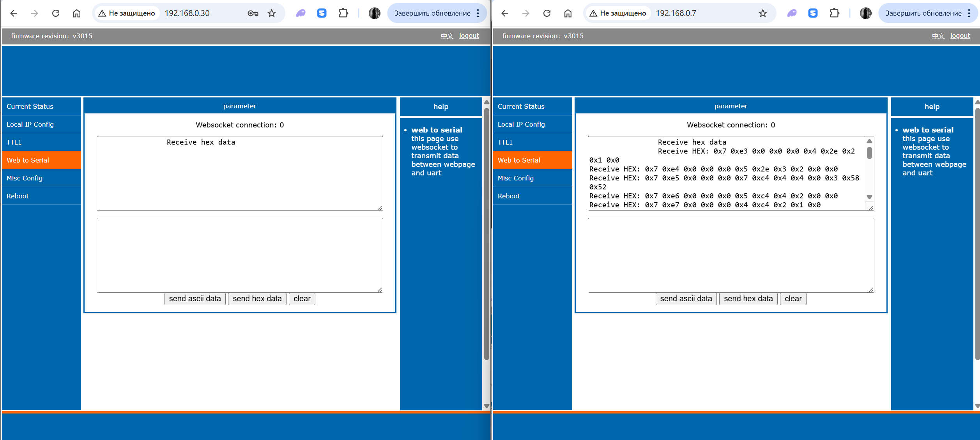Viewport: 980px width, 440px height.
Task: Click home icon in right browser
Action: (x=568, y=13)
